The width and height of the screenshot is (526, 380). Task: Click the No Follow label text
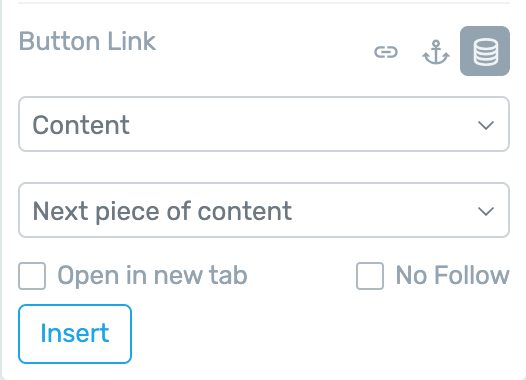(453, 275)
